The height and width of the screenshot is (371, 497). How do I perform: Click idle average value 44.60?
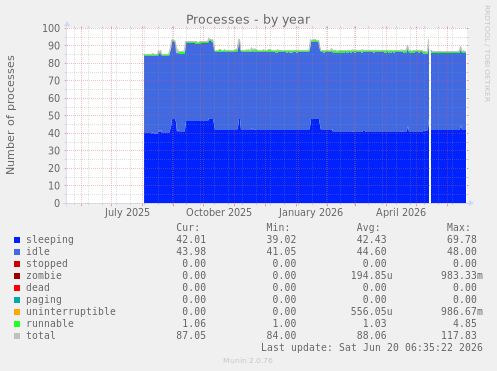[x=371, y=252]
